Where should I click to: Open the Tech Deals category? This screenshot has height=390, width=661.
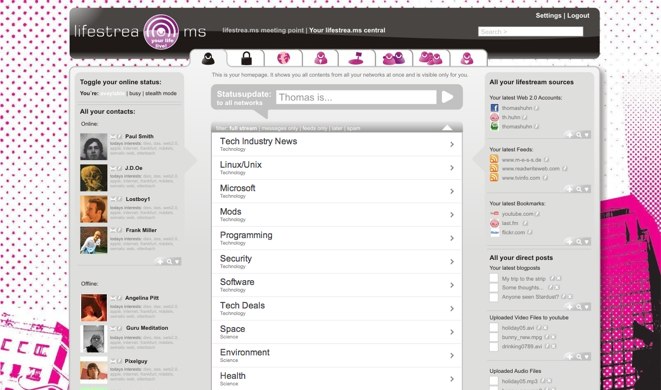pos(336,309)
